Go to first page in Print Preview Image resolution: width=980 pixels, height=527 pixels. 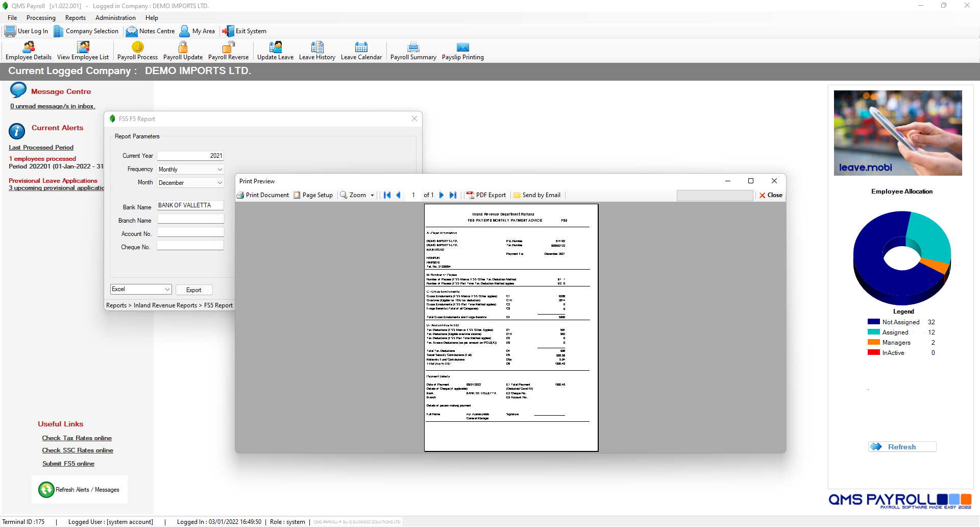[x=387, y=195]
